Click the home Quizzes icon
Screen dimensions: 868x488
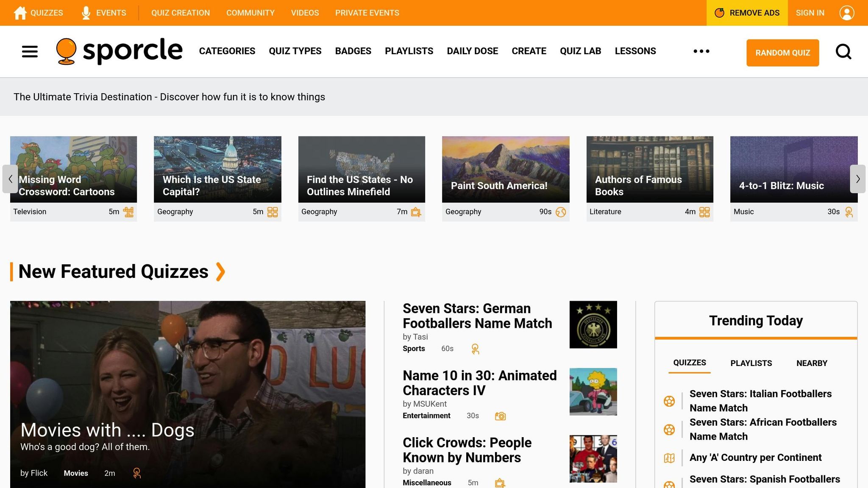(20, 13)
